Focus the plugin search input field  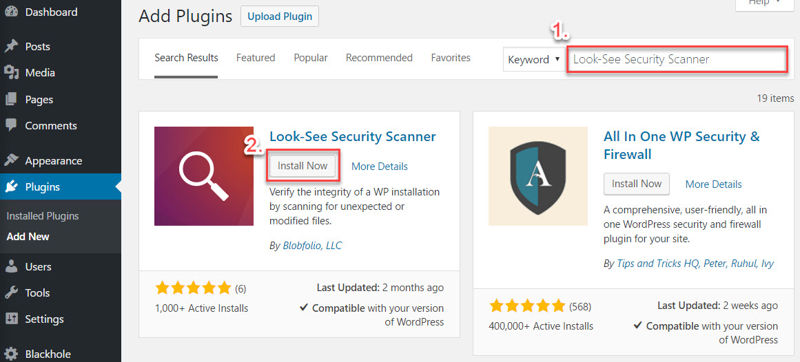(677, 60)
